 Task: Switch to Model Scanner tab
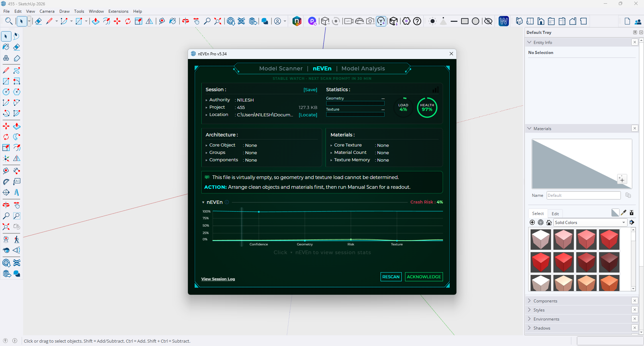click(281, 68)
